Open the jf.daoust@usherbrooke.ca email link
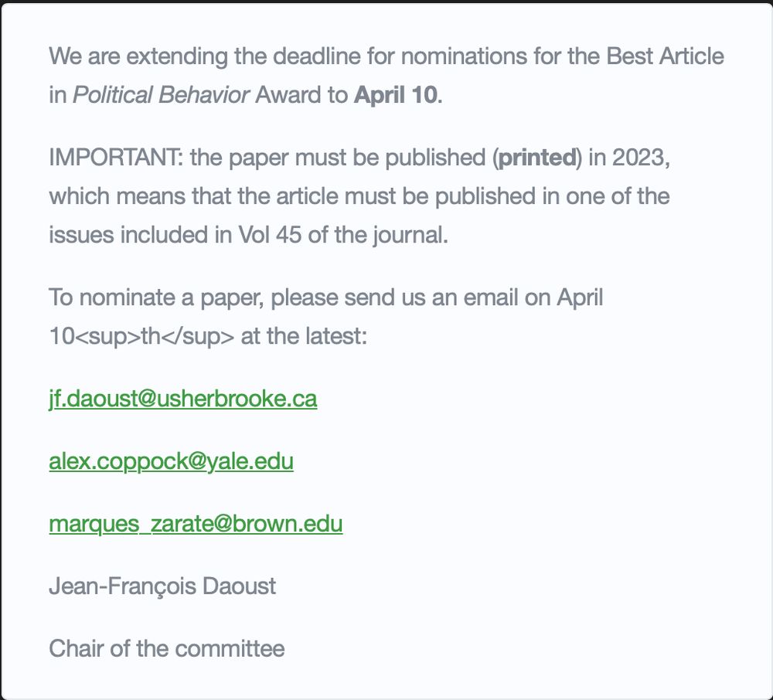The height and width of the screenshot is (700, 773). point(182,399)
